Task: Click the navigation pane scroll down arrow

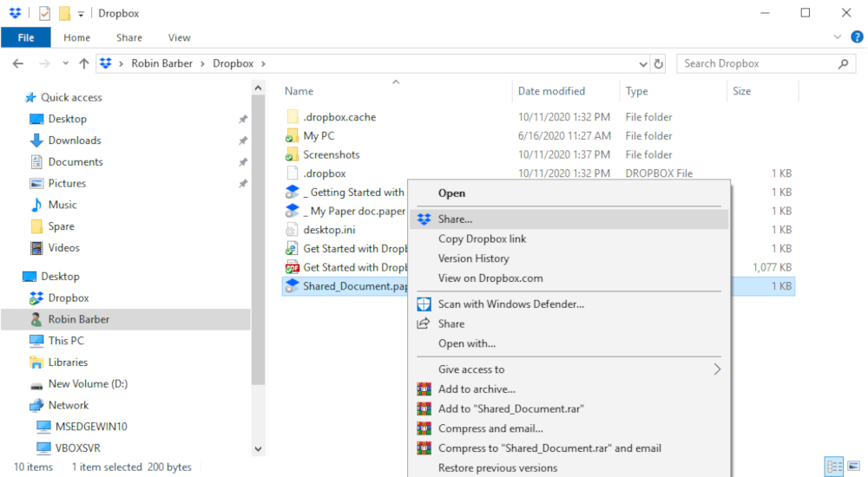Action: [258, 448]
